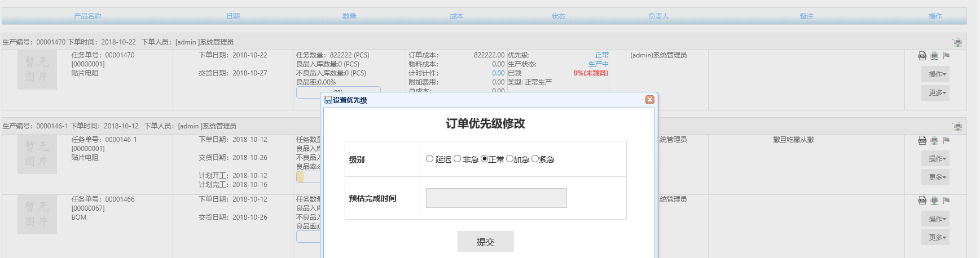Click the 日期 column header
This screenshot has height=258, width=980.
coord(233,16)
